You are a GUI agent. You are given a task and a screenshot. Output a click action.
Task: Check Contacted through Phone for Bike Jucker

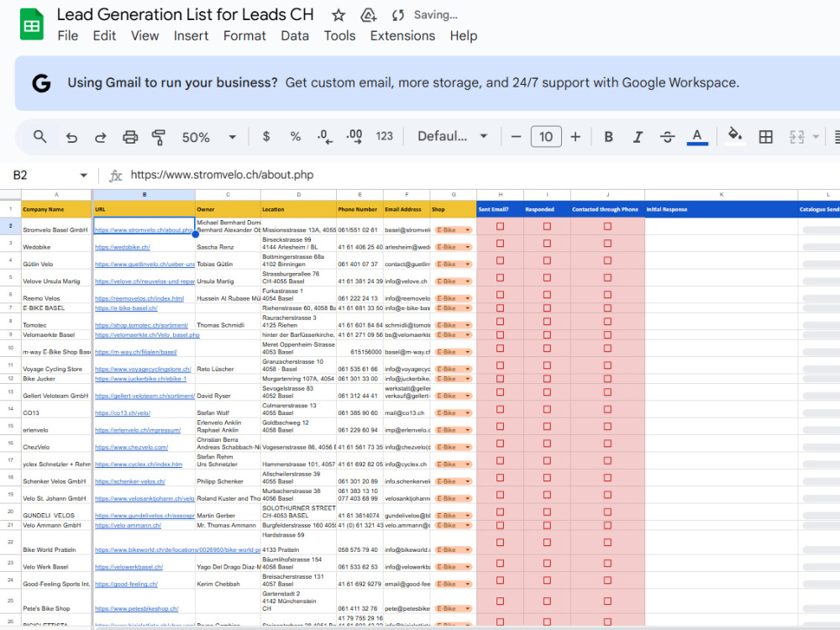click(607, 378)
